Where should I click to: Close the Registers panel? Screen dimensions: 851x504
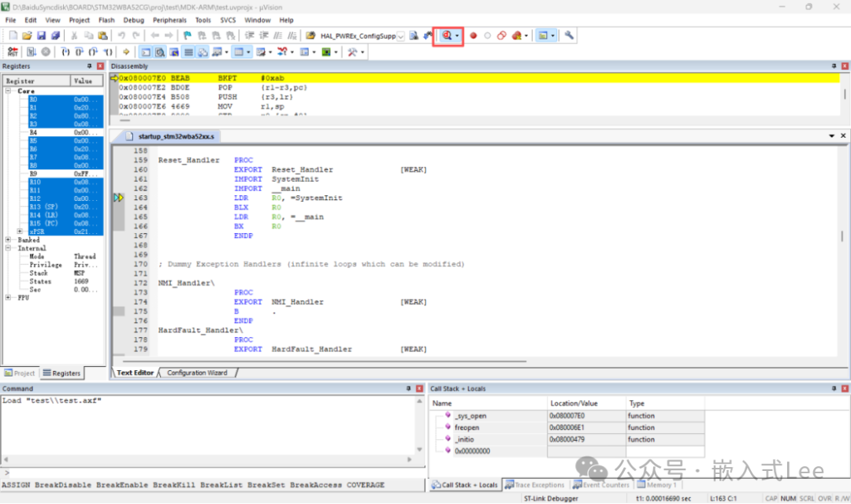[100, 66]
